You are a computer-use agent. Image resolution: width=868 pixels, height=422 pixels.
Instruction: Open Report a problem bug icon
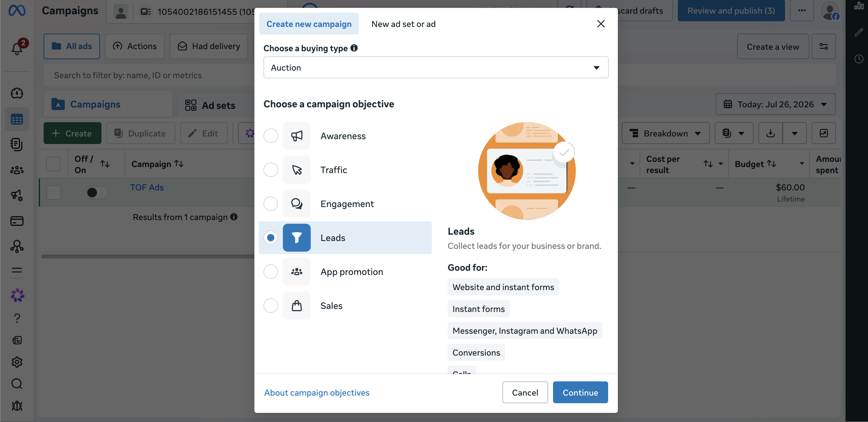coord(17,406)
